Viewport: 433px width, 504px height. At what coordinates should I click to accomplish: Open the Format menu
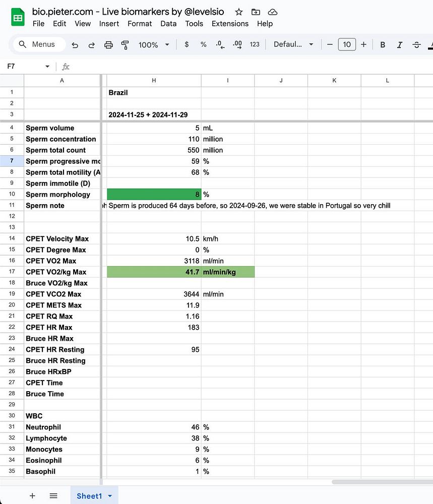(140, 24)
